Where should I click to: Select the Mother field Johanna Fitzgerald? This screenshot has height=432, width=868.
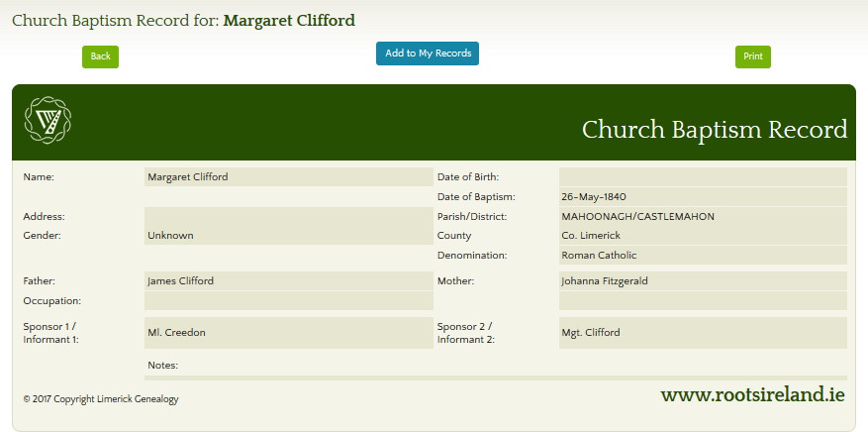702,281
